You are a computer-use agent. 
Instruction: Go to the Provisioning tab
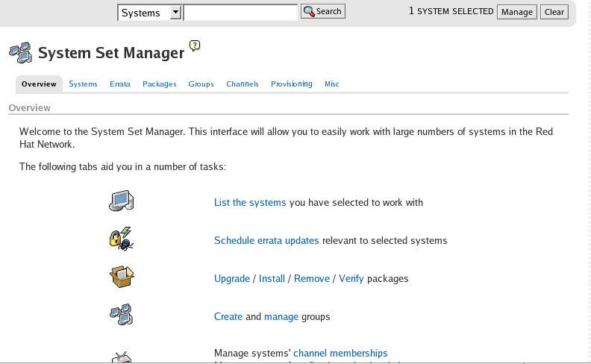292,84
